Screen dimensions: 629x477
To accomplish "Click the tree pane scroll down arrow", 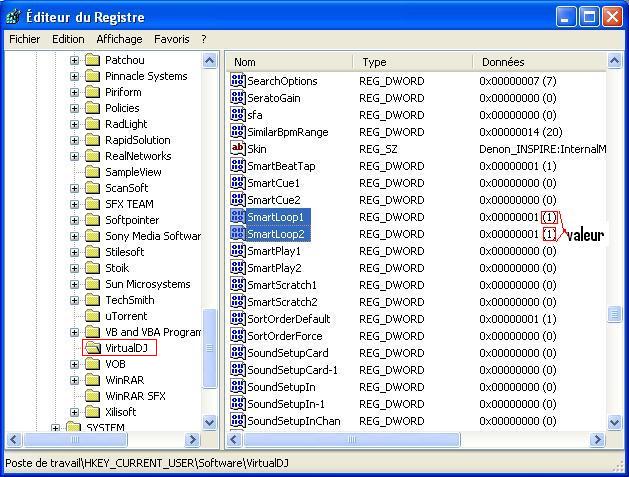I will 210,422.
